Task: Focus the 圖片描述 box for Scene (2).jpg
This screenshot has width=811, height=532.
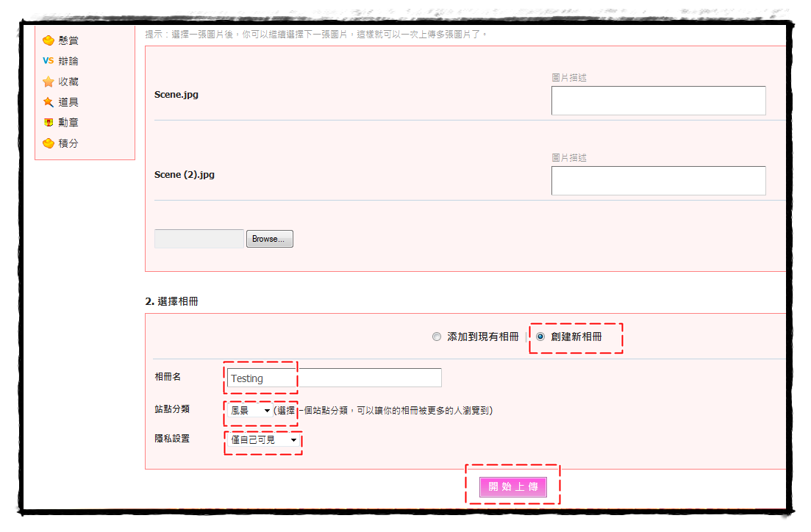Action: coord(658,181)
